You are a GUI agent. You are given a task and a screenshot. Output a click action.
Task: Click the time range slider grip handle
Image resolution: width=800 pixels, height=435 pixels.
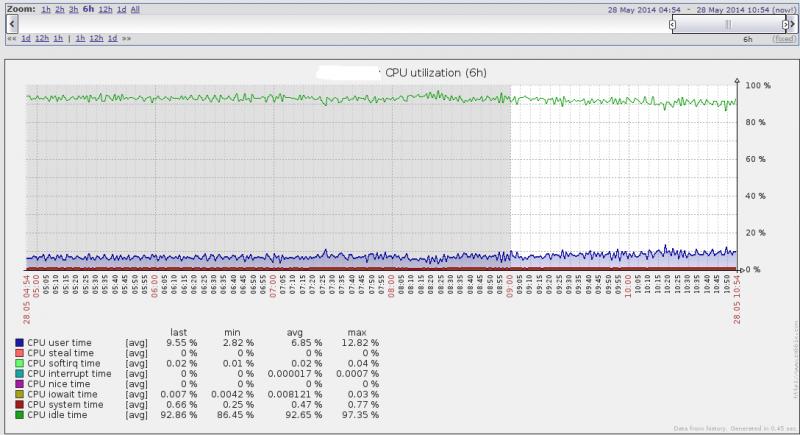point(728,24)
